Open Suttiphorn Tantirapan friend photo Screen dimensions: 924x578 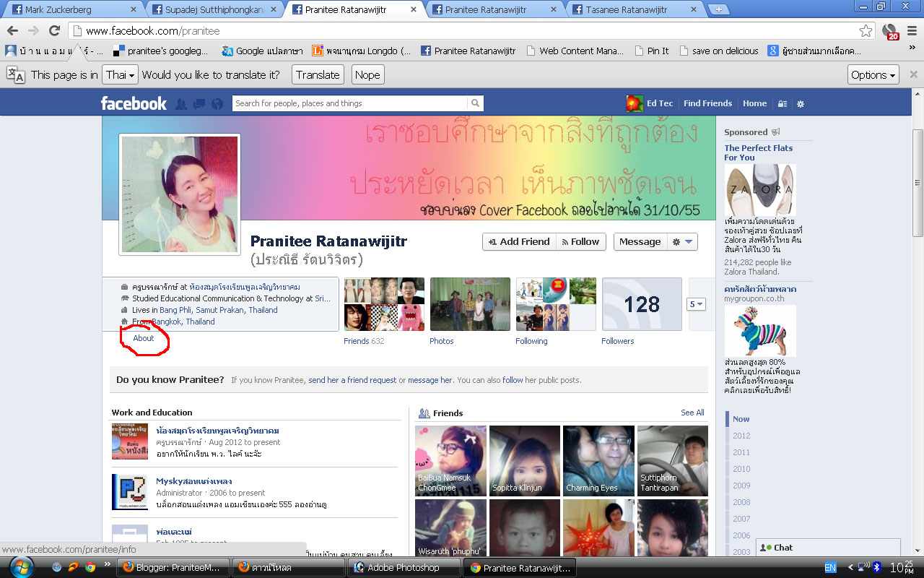tap(672, 460)
